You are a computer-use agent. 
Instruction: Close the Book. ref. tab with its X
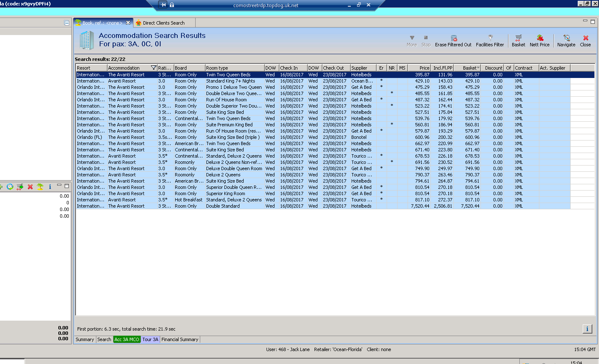tap(128, 23)
